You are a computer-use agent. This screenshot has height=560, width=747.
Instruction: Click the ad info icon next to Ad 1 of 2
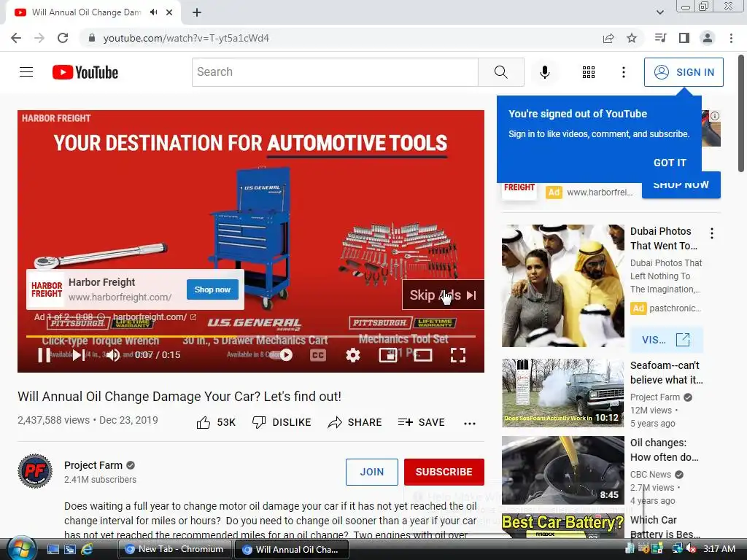101,317
